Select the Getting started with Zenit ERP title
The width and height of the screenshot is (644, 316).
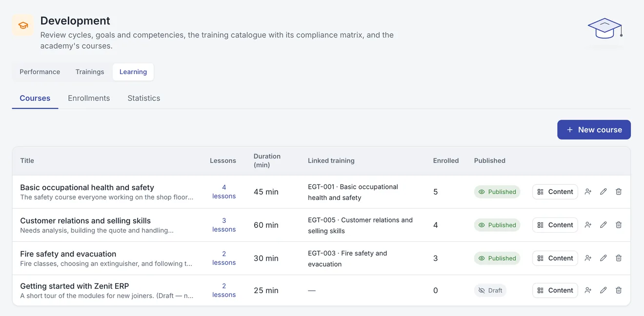(x=75, y=286)
